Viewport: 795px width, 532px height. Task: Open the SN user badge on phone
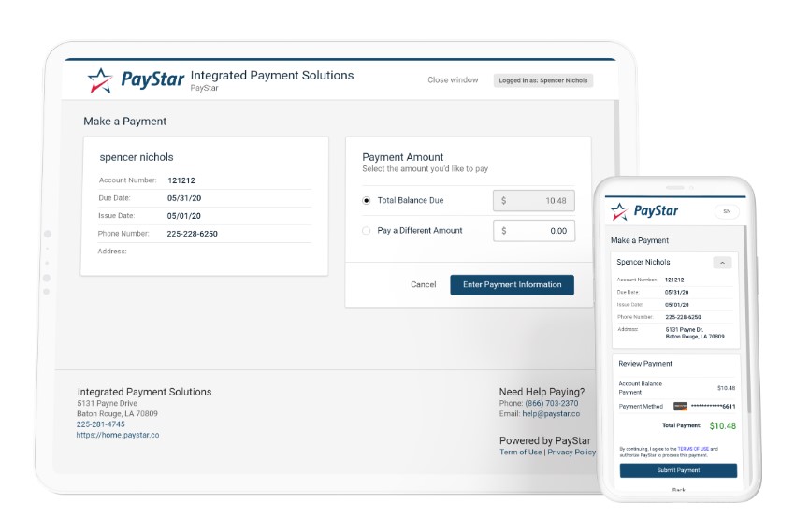coord(727,212)
